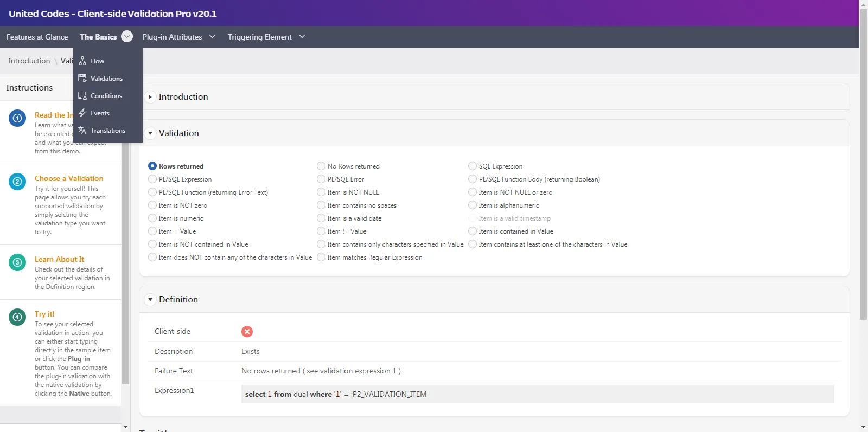Select the Item is NOT NULL option
Image resolution: width=868 pixels, height=432 pixels.
click(x=321, y=192)
